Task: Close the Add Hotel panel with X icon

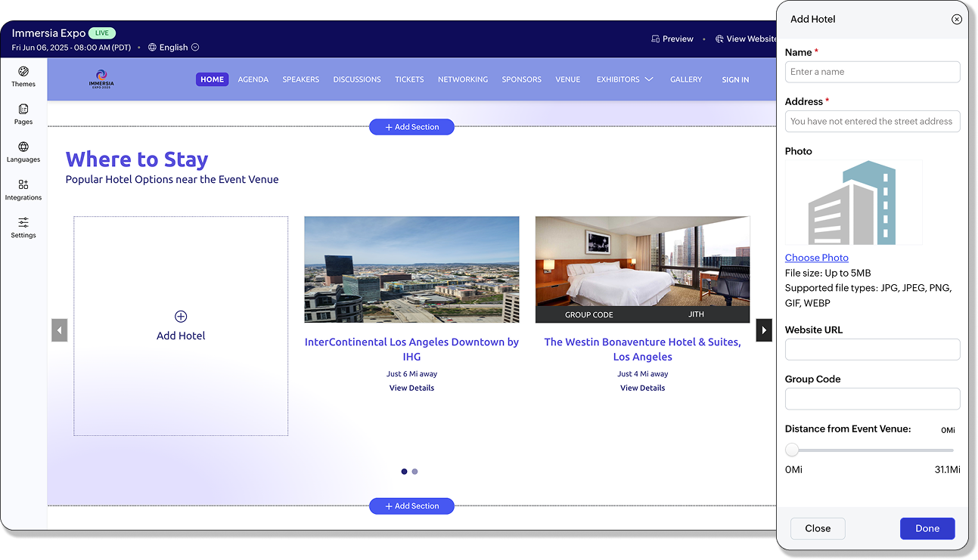Action: 957,20
